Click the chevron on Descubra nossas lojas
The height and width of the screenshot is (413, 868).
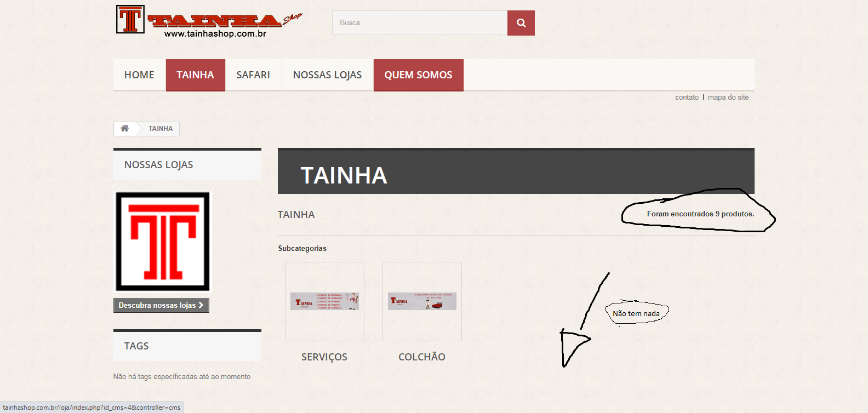(201, 305)
